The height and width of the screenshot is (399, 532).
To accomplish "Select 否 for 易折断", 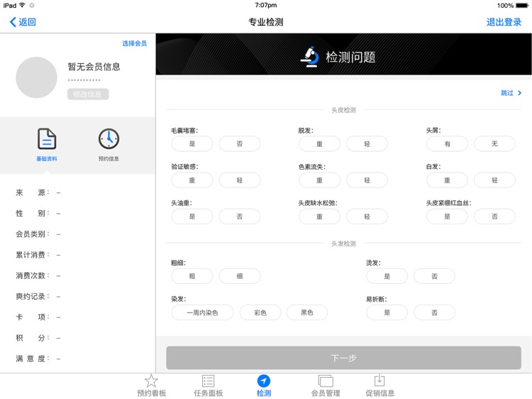I will coord(434,312).
